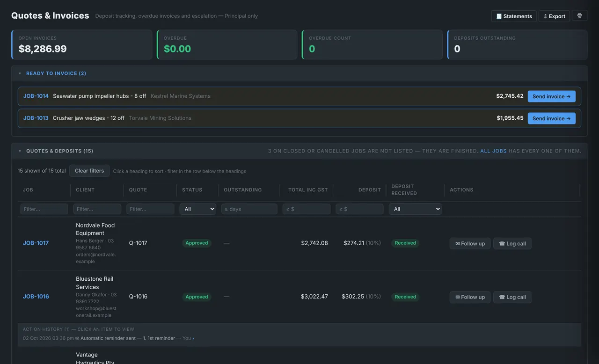Image resolution: width=599 pixels, height=364 pixels.
Task: Clear all table filters
Action: coord(89,171)
